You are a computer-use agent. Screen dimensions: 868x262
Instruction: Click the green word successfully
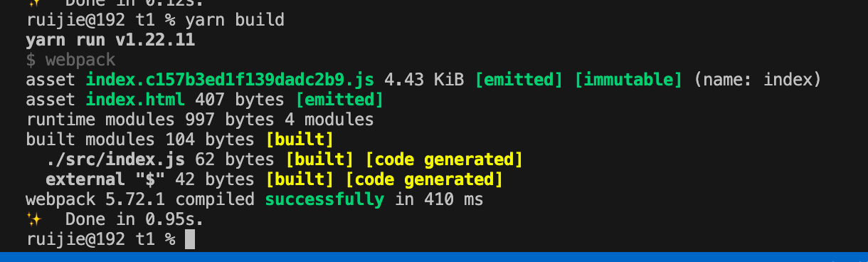coord(324,199)
